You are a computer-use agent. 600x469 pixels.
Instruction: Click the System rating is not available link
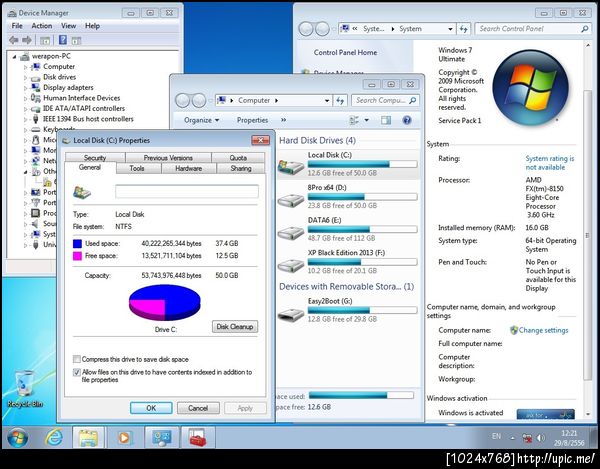tap(549, 163)
